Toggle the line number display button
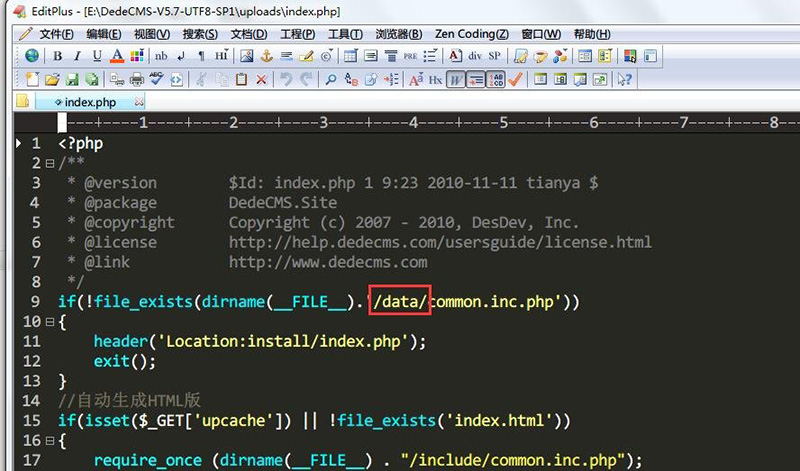Image resolution: width=800 pixels, height=471 pixels. (x=496, y=80)
